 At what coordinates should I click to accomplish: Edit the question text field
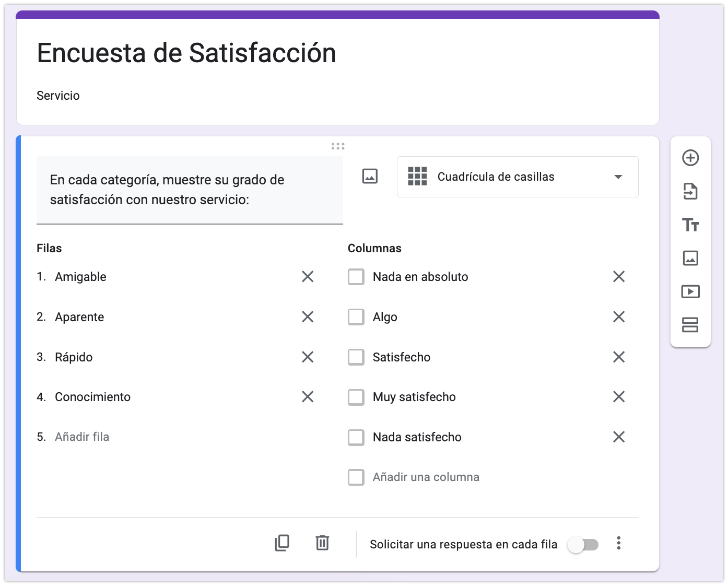point(190,190)
